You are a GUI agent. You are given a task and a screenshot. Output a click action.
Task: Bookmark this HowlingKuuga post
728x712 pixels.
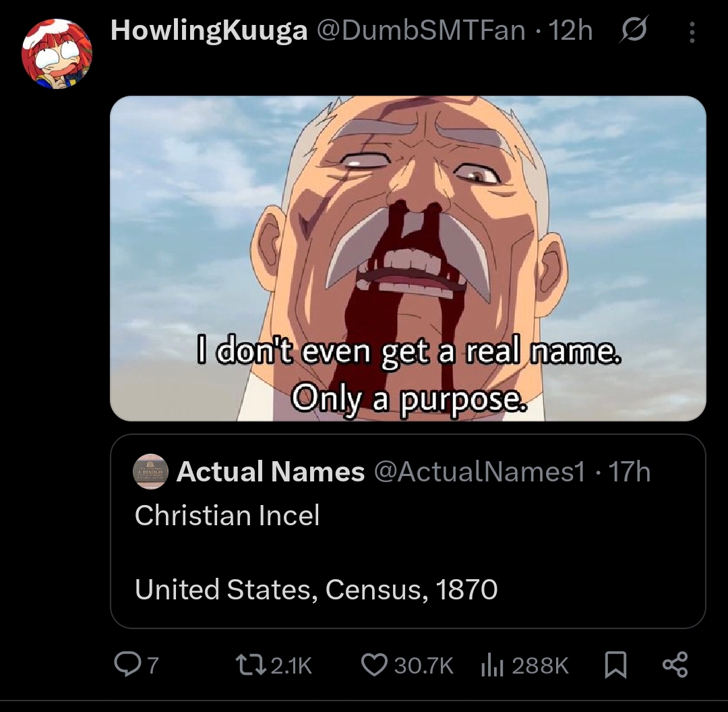tap(613, 665)
